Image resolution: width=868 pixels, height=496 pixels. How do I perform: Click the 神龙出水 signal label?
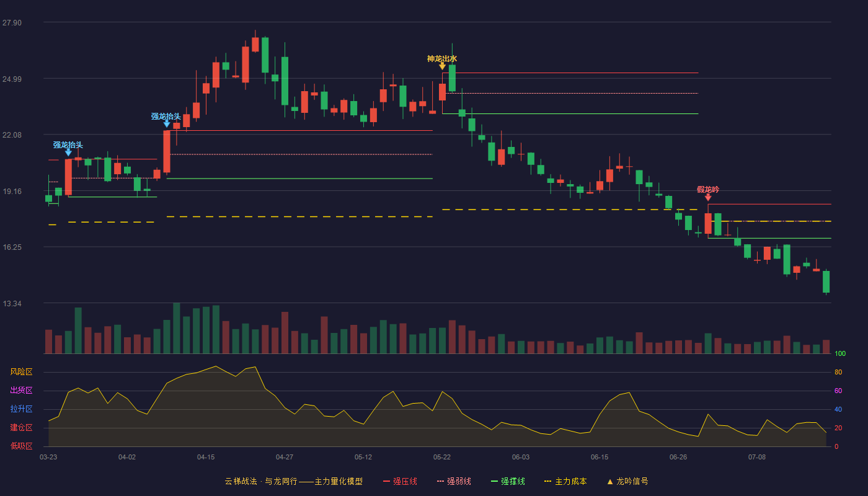(442, 59)
